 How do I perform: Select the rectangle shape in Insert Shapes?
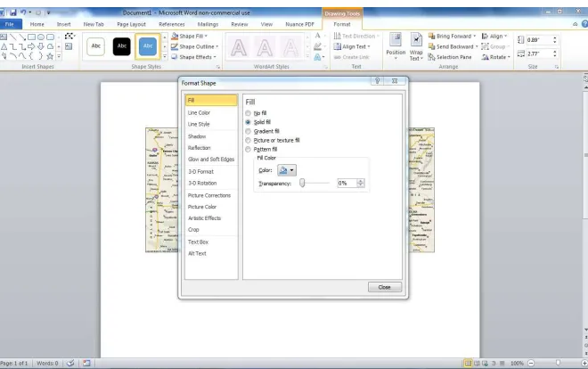point(31,37)
